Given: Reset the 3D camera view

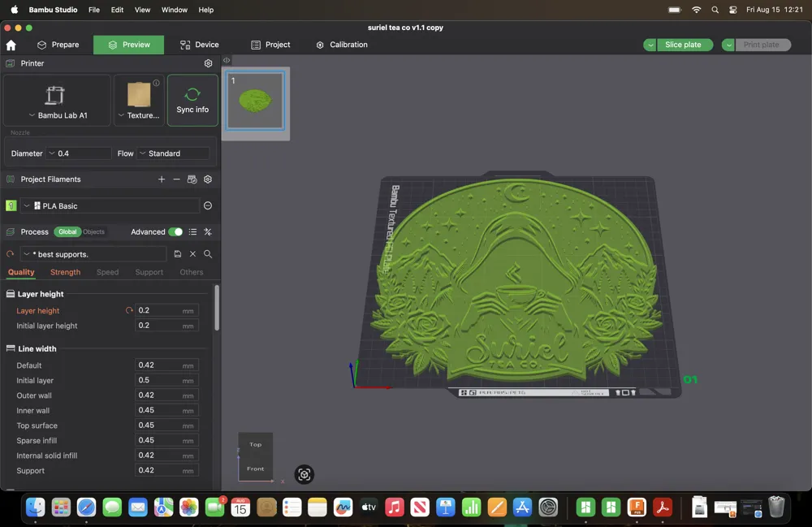Looking at the screenshot, I should 304,474.
